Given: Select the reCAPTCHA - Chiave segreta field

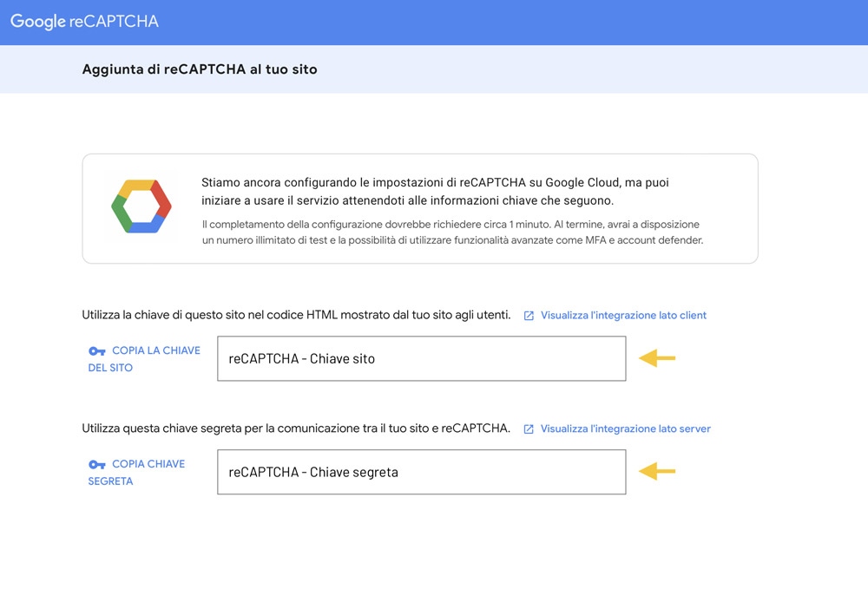Looking at the screenshot, I should 421,472.
